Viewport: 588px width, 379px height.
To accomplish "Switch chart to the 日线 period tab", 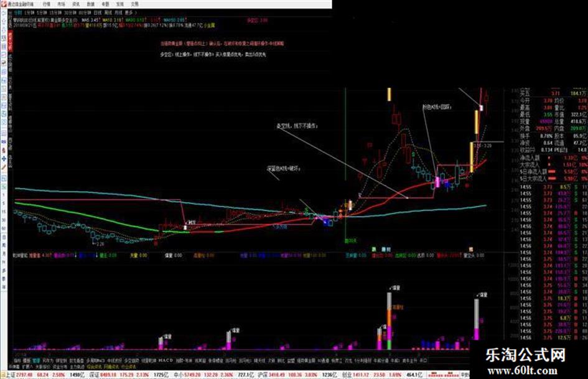I will (x=98, y=12).
